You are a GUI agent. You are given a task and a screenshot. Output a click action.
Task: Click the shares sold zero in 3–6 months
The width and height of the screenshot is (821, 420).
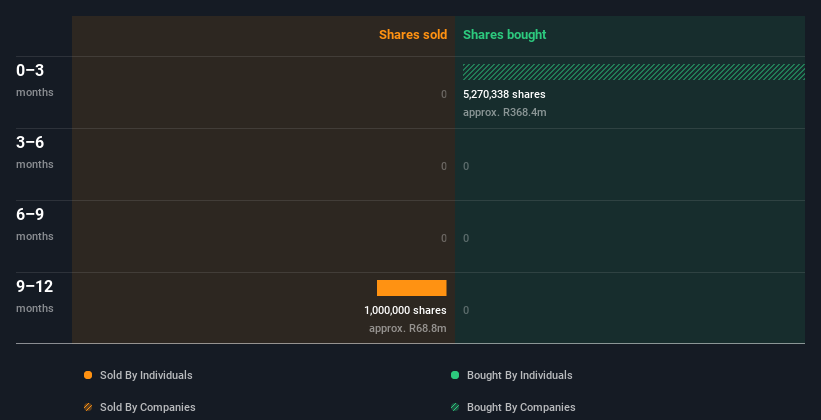click(444, 166)
